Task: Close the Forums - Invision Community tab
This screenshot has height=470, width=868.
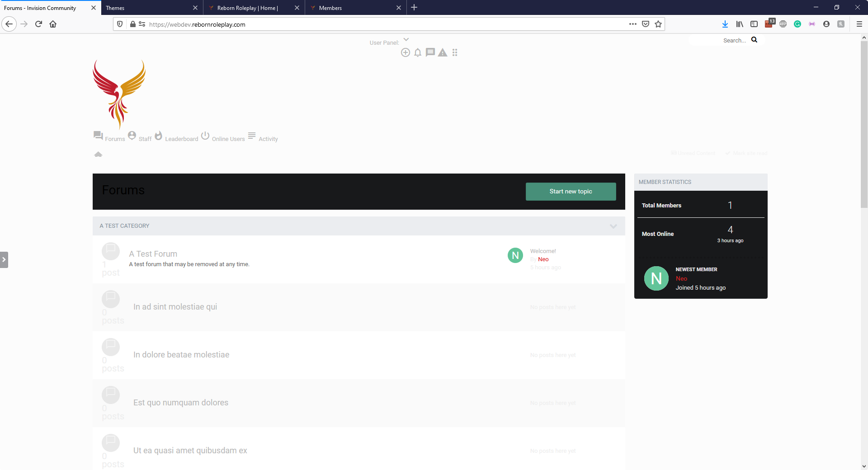Action: tap(94, 8)
